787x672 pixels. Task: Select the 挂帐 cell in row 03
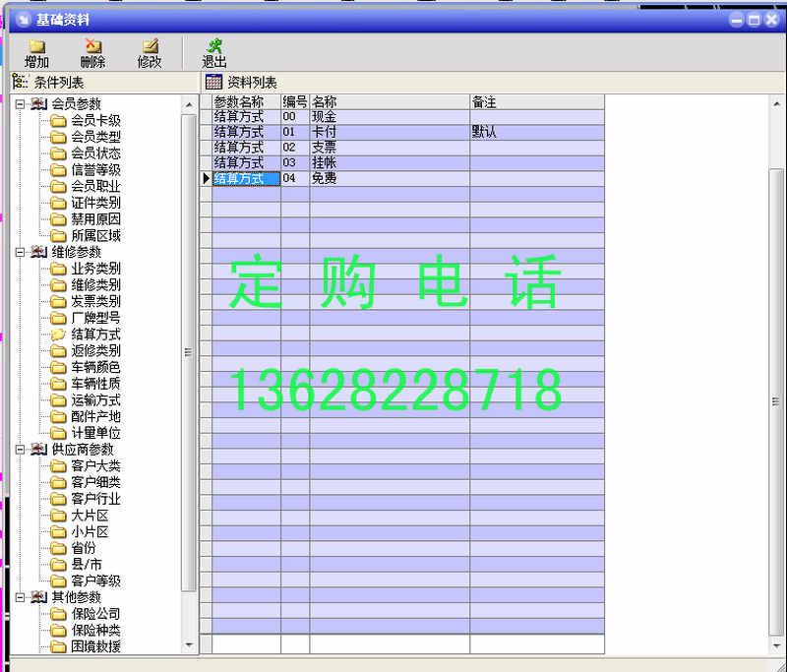390,163
